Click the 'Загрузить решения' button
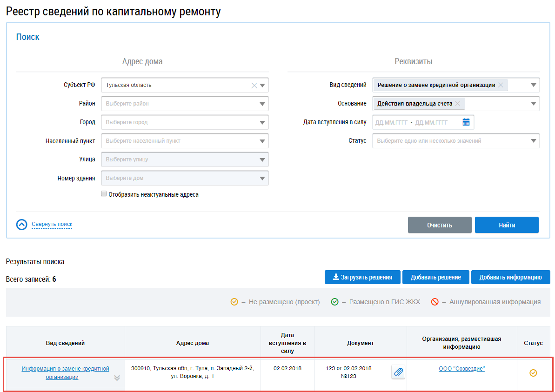 tap(362, 277)
